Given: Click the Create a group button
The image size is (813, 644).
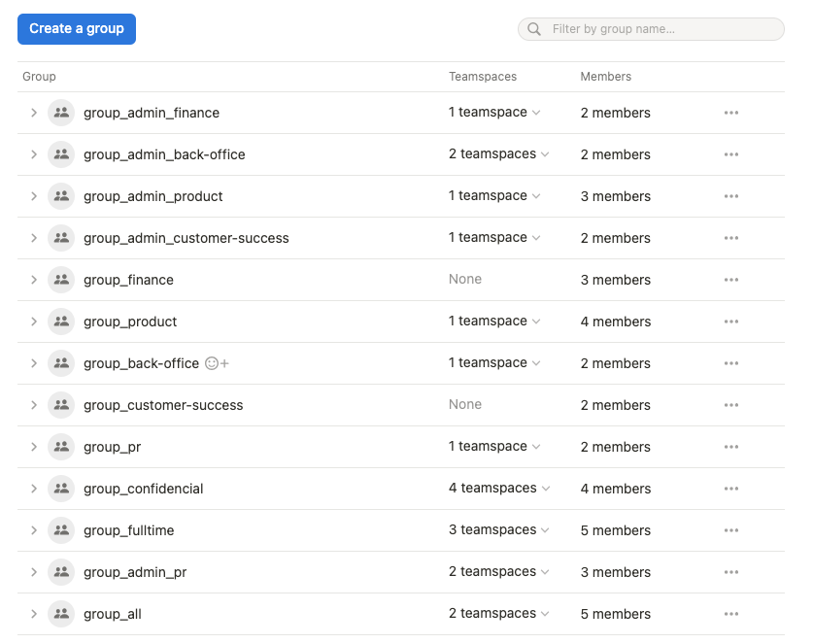Looking at the screenshot, I should tap(77, 29).
